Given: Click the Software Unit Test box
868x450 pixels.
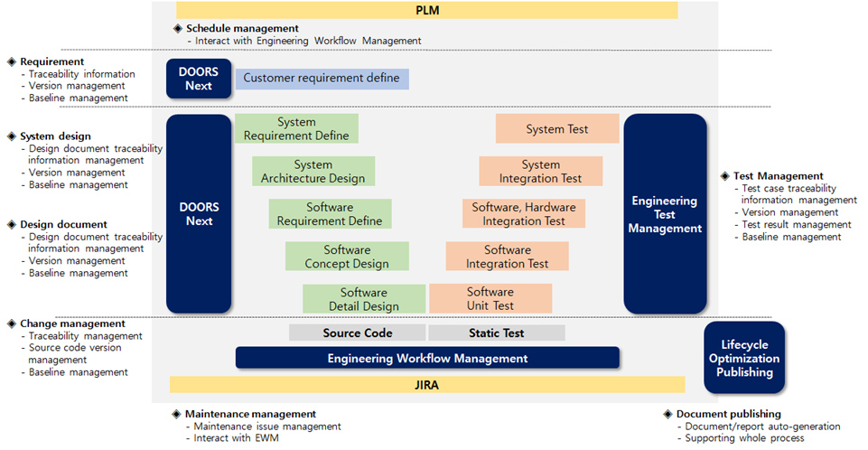Looking at the screenshot, I should click(490, 299).
